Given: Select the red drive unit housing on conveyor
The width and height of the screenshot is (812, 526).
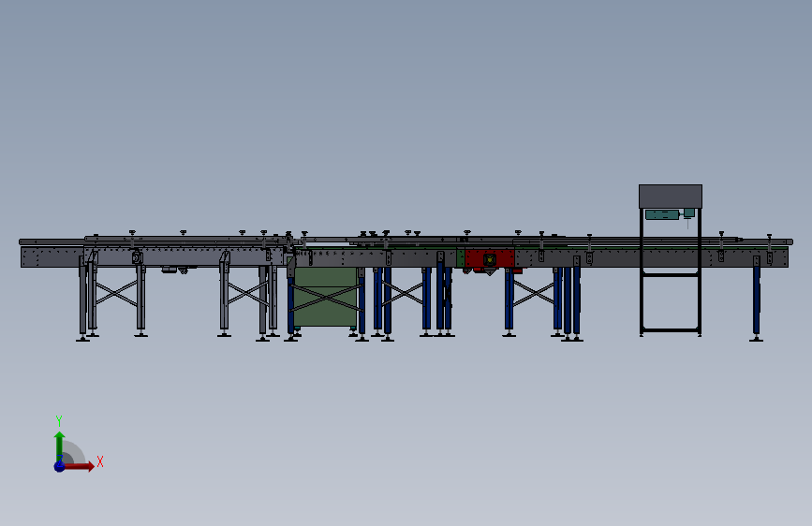Looking at the screenshot, I should tap(490, 258).
